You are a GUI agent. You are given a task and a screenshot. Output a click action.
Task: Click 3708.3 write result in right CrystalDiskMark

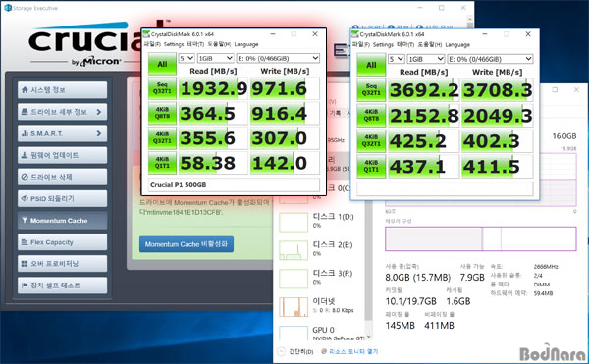tap(498, 90)
